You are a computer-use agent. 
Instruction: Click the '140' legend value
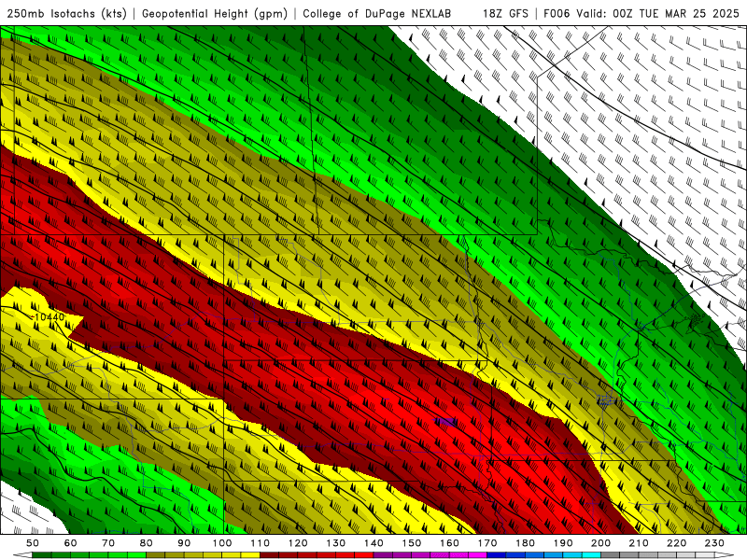[374, 543]
